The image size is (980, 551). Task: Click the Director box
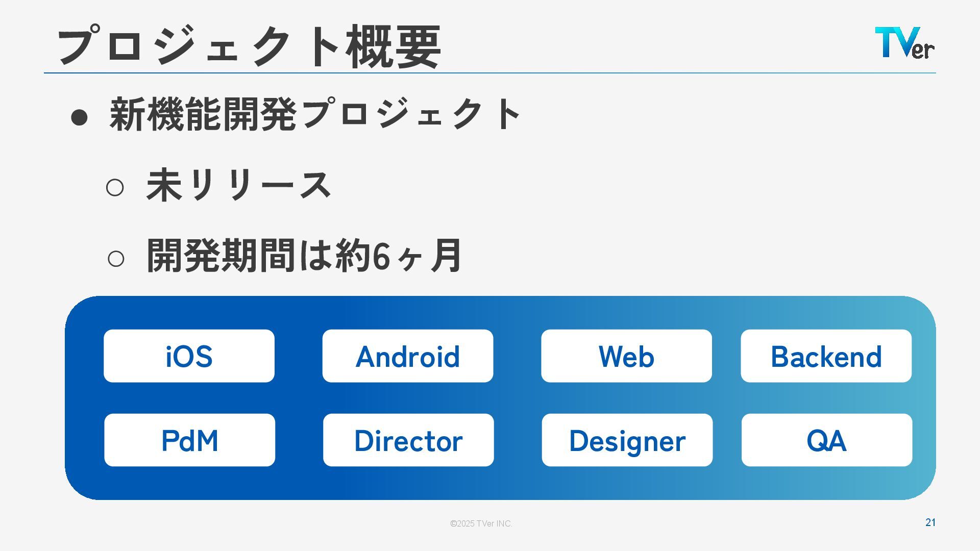coord(408,440)
